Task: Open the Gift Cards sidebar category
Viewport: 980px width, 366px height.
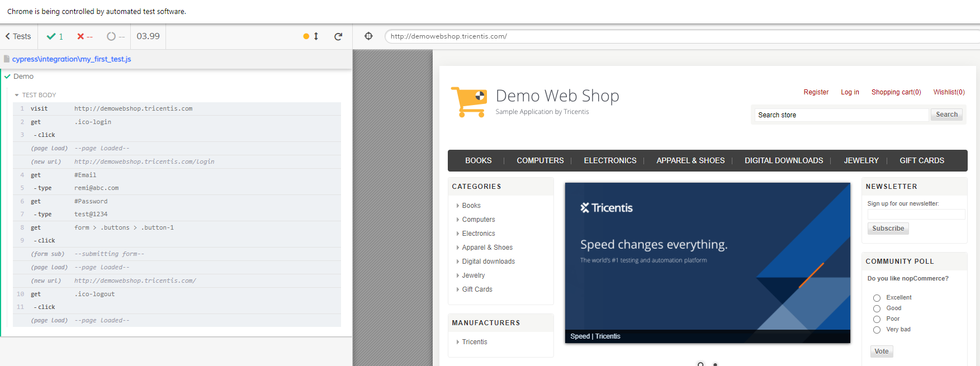Action: pos(477,289)
